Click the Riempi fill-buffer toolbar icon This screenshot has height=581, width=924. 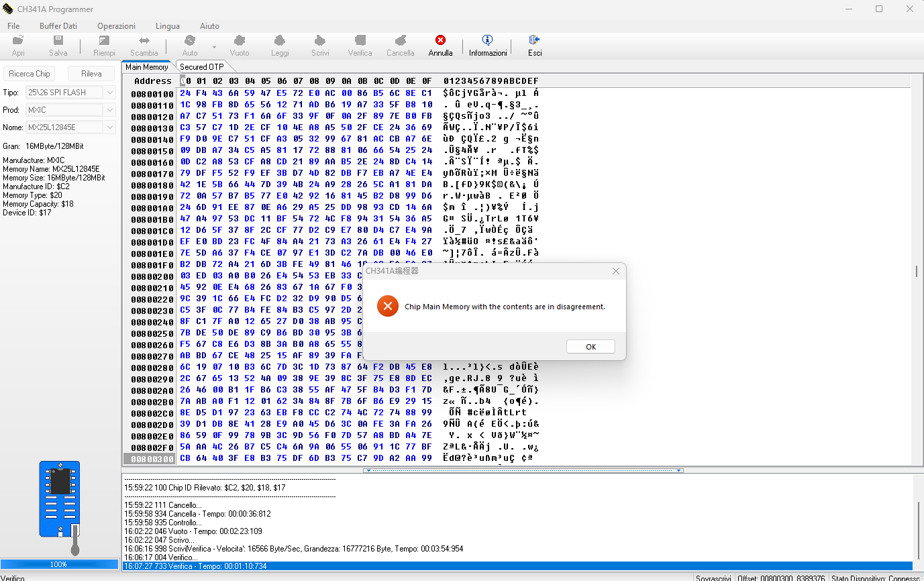104,46
